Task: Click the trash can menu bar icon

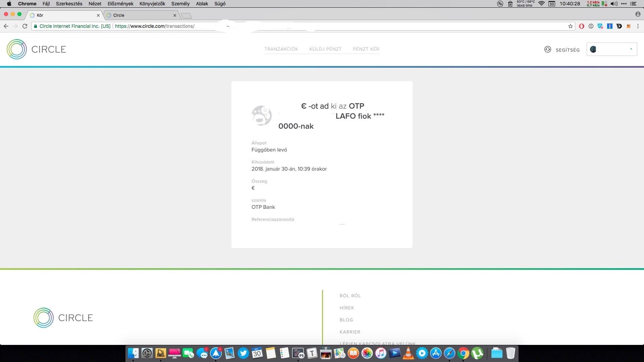Action: coord(510,4)
